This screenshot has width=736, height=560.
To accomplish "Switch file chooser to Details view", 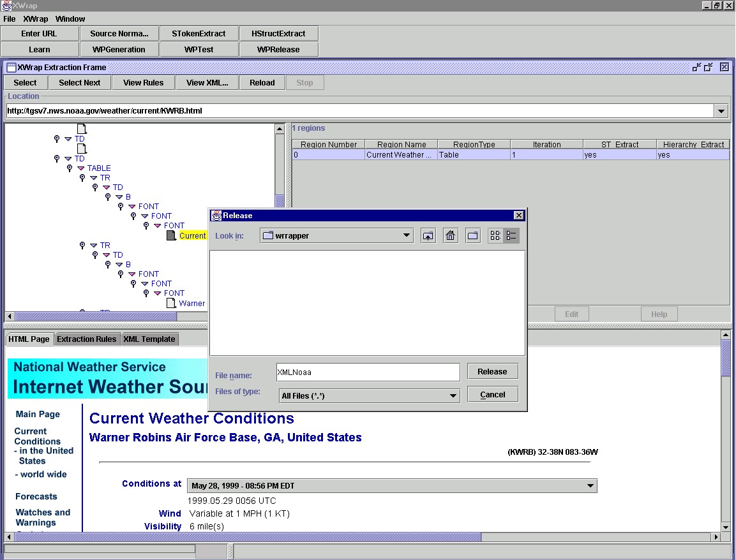I will point(511,236).
